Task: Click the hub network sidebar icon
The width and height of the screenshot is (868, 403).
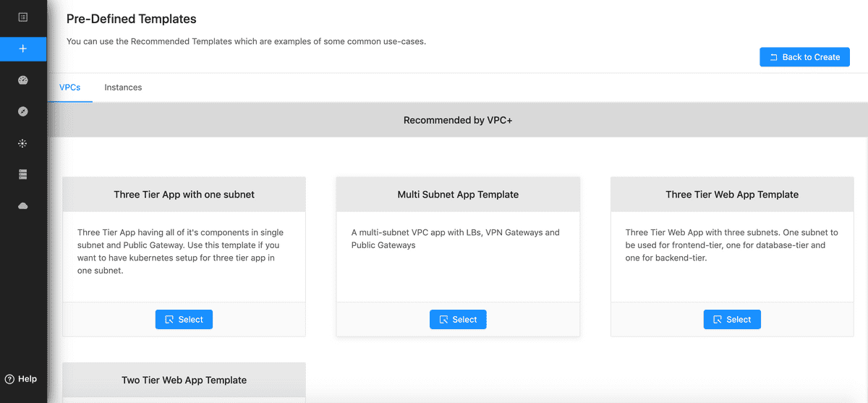Action: pos(23,143)
